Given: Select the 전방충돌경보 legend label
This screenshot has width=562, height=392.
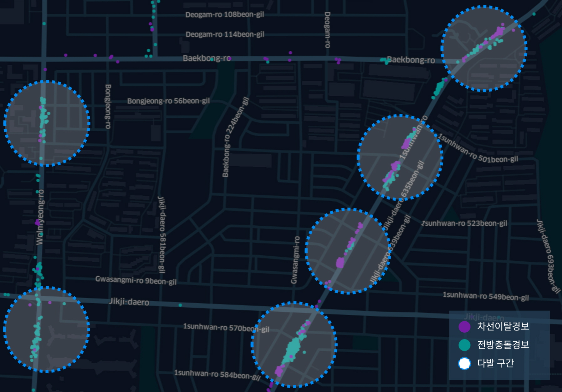Looking at the screenshot, I should (503, 345).
